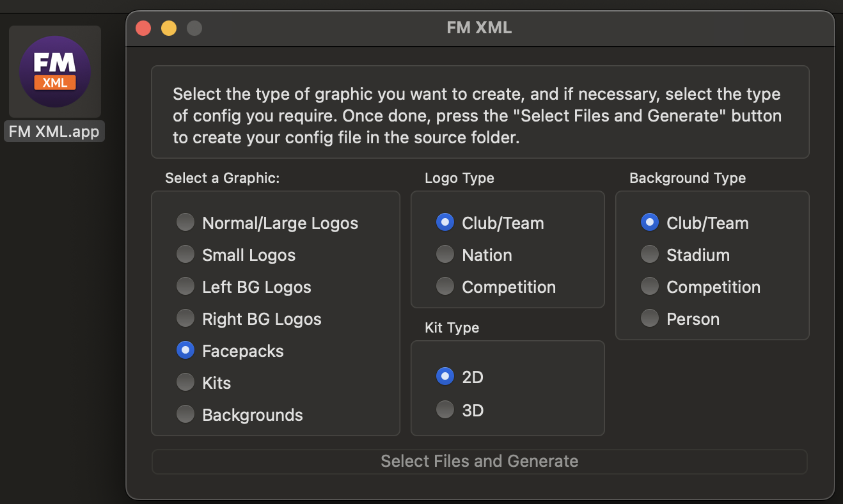Choose the Backgrounds graphic option
The width and height of the screenshot is (843, 504).
(x=185, y=414)
